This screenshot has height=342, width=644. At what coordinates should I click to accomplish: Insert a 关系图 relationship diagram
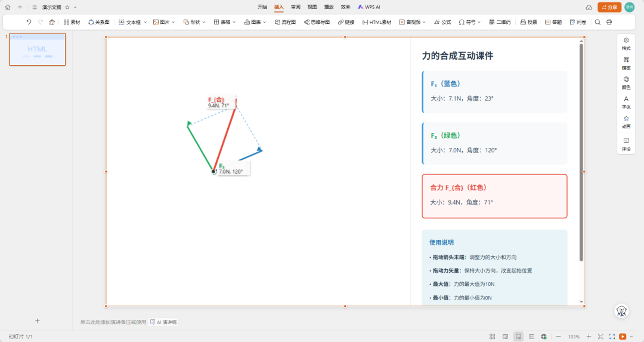coord(99,22)
